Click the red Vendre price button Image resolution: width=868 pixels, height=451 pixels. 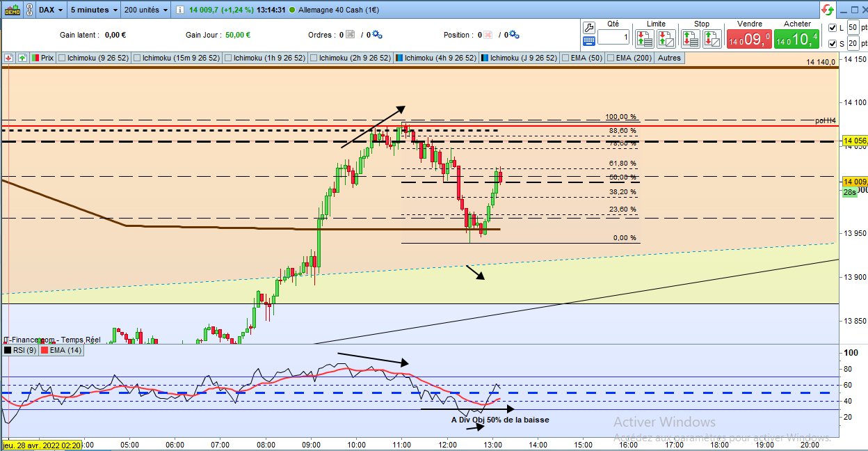click(x=748, y=38)
